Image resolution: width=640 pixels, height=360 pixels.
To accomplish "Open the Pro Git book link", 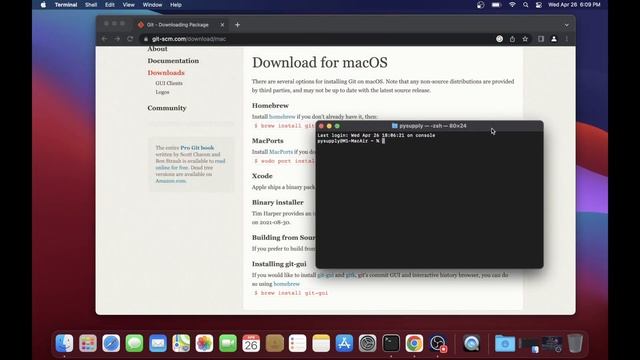I will (197, 148).
